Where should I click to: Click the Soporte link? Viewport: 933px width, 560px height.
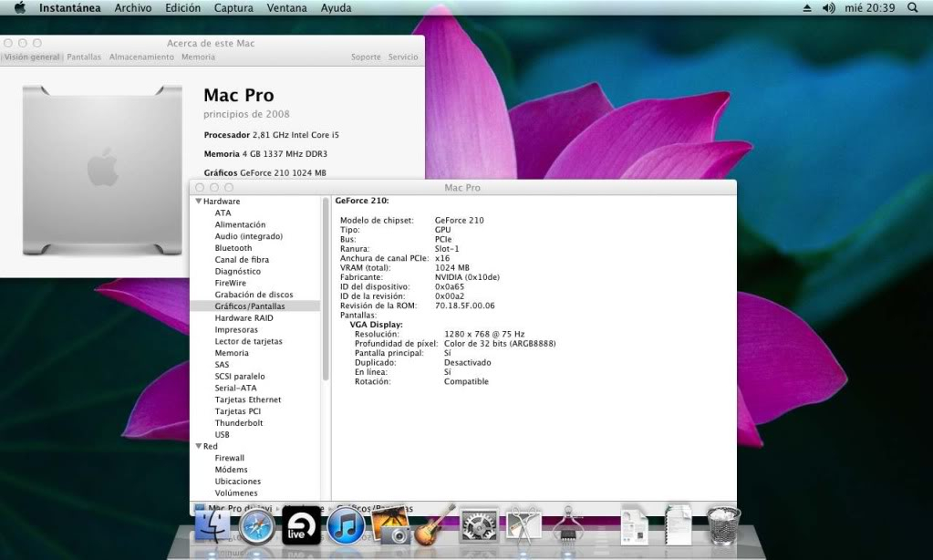pos(366,57)
